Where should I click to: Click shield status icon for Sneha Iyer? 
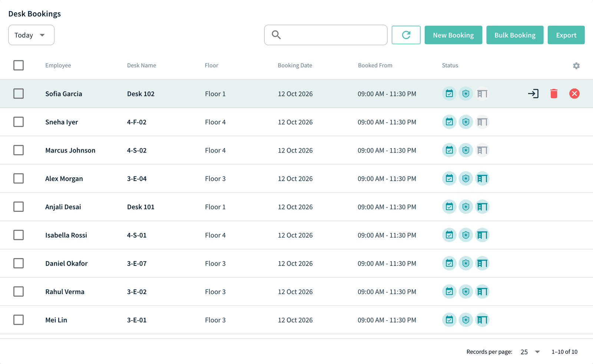coord(466,122)
